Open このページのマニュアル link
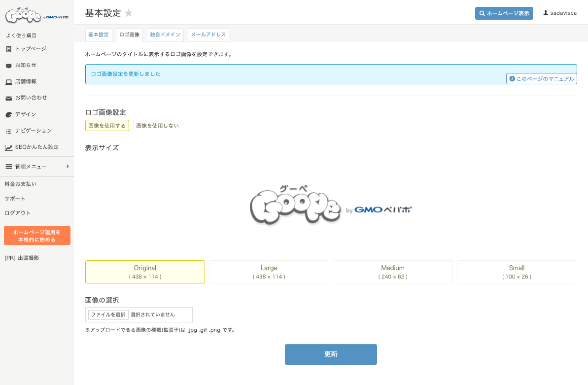Viewport: 588px width, 385px height. click(542, 78)
